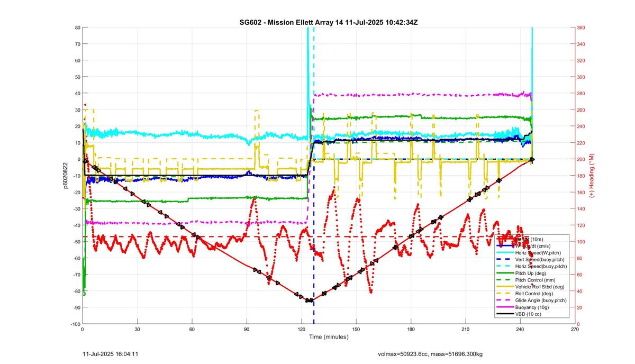This screenshot has height=364, width=635.
Task: Click the black VBD line sample in legend
Action: pos(505,314)
